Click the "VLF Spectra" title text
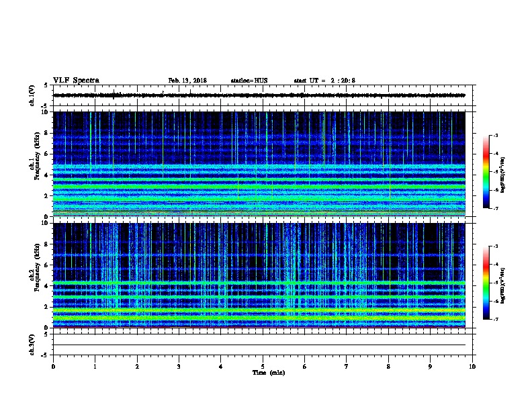Image resolution: width=532 pixels, height=411 pixels. pyautogui.click(x=76, y=81)
